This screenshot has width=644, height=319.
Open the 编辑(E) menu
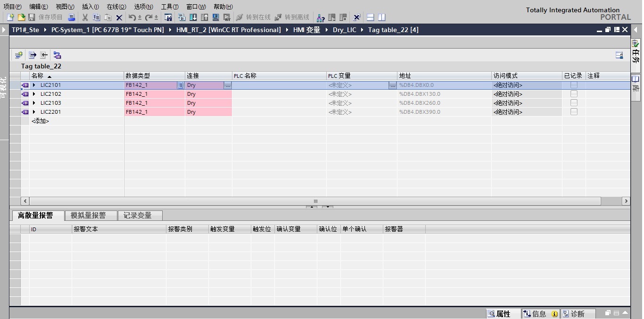pos(39,7)
